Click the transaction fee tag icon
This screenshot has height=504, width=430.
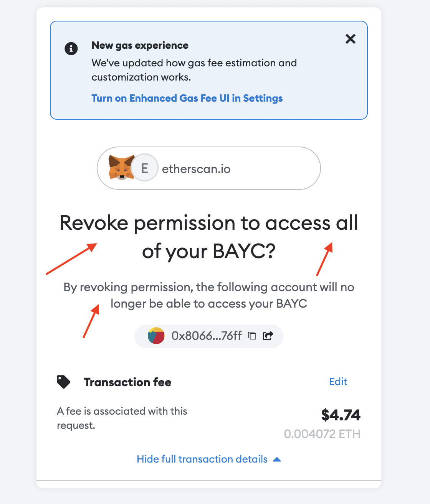(63, 382)
